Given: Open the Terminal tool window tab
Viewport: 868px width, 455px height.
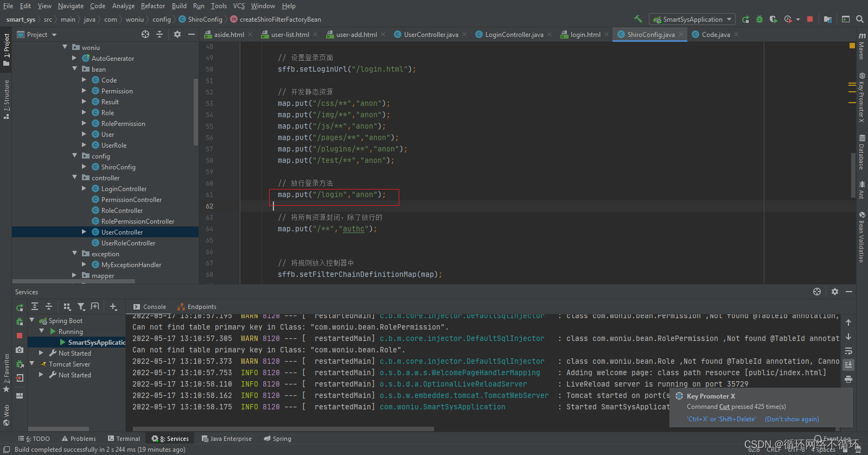Looking at the screenshot, I should pos(124,439).
